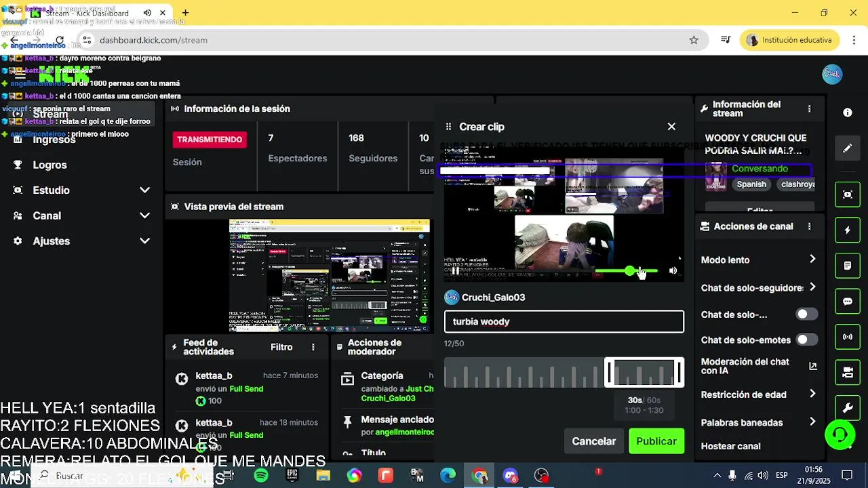
Task: Open the Filtro option in Feed de actividades
Action: tap(281, 347)
